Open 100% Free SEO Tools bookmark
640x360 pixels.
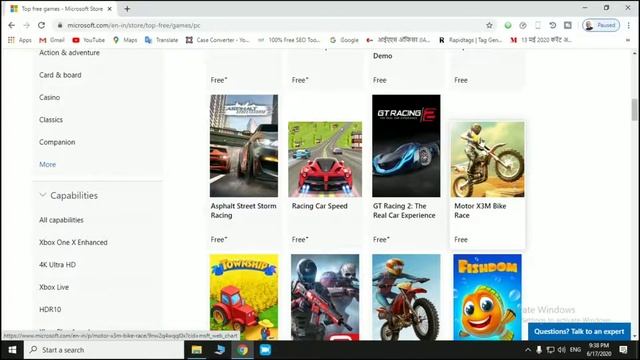point(289,40)
